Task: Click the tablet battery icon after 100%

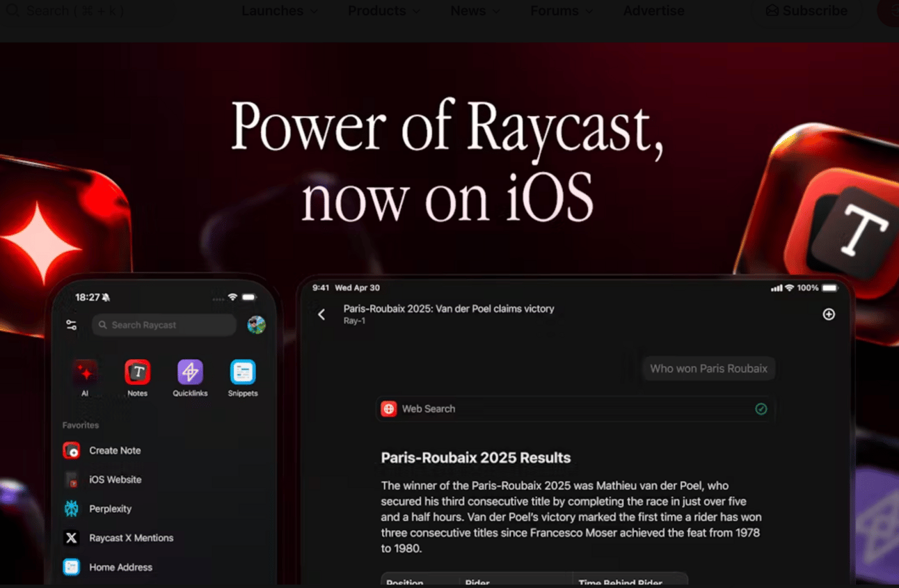Action: [829, 288]
